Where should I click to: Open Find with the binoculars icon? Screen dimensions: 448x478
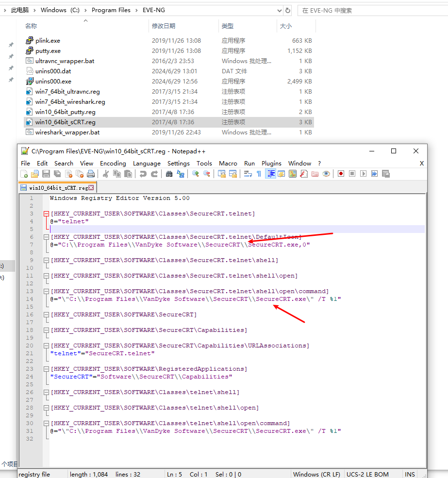pyautogui.click(x=169, y=174)
